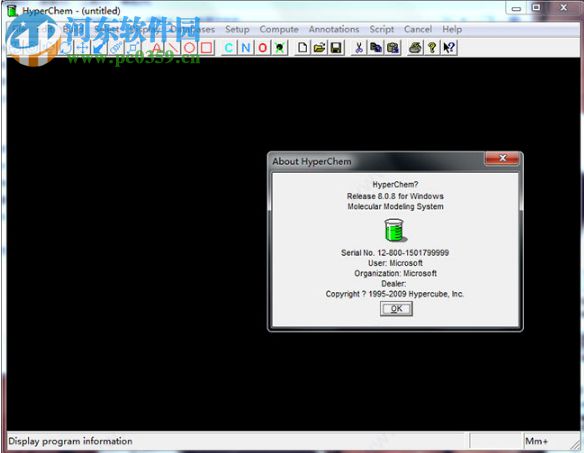The height and width of the screenshot is (453, 584).
Task: Cut selection with the scissors icon
Action: pos(359,48)
